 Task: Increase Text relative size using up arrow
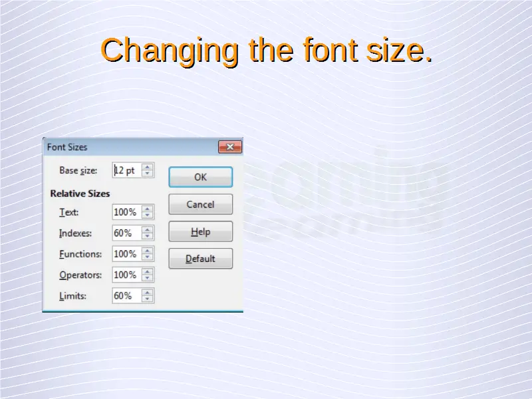pos(148,209)
